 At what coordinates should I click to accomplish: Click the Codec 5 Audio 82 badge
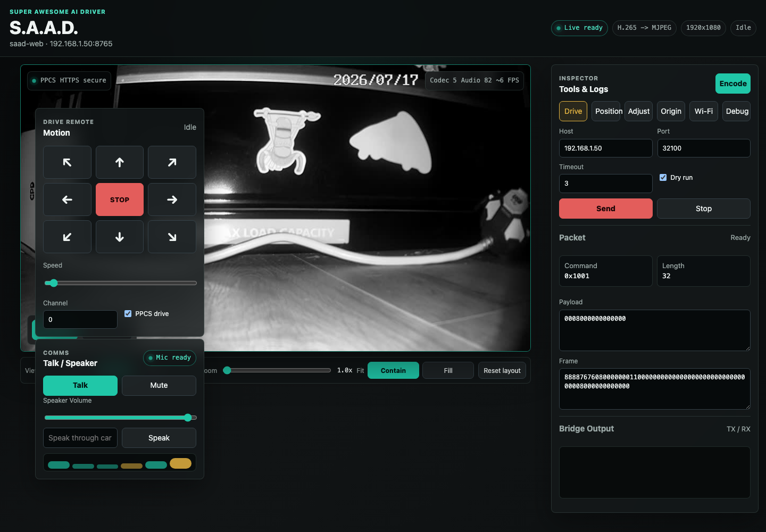(x=474, y=80)
